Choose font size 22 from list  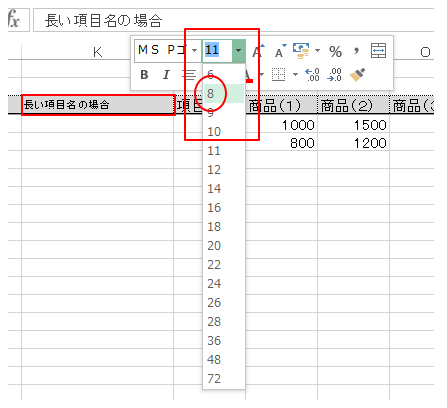(224, 264)
